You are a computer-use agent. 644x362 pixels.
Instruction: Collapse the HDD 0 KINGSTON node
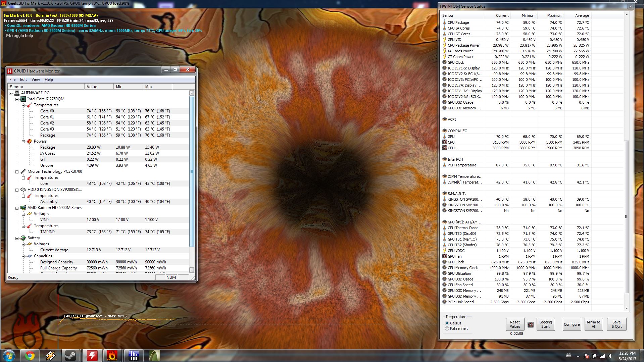coord(17,190)
